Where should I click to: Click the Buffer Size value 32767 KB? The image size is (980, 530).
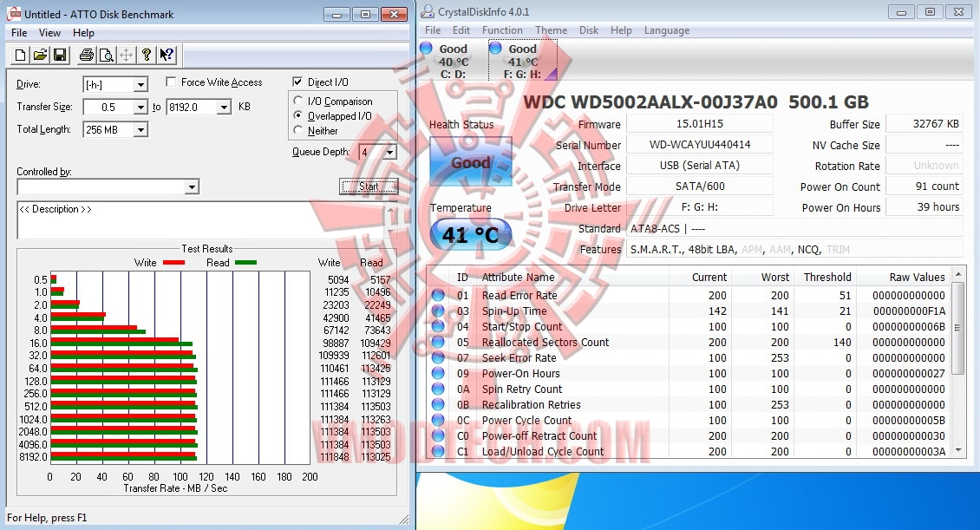pyautogui.click(x=924, y=124)
